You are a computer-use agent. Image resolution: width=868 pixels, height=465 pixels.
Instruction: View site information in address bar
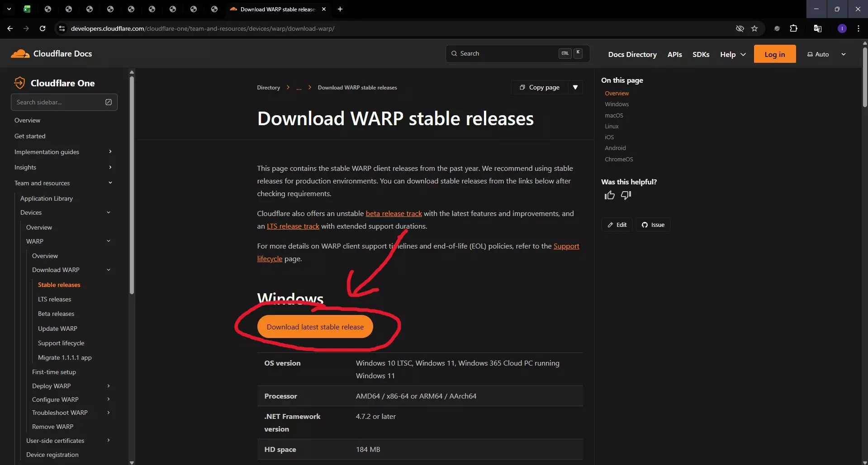pyautogui.click(x=62, y=28)
